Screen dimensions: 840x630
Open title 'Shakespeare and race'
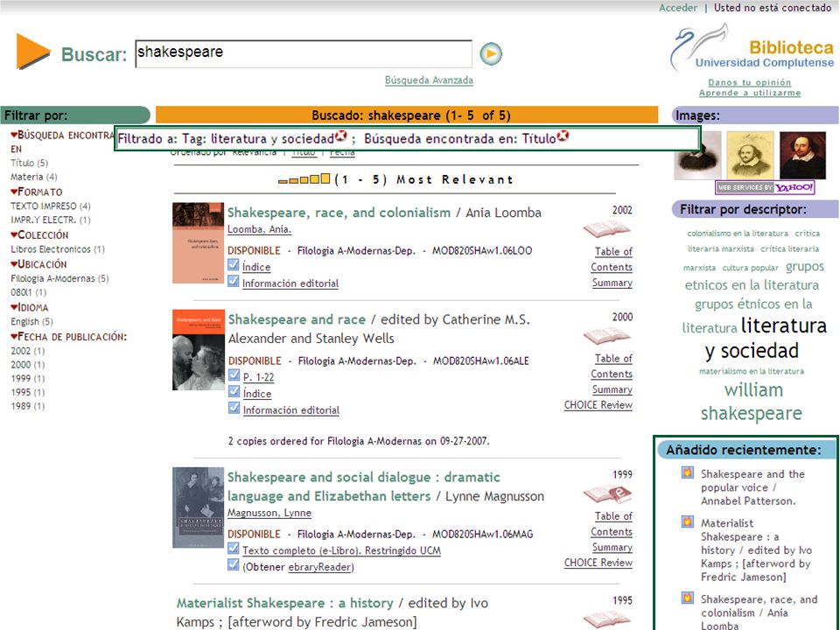pyautogui.click(x=297, y=319)
